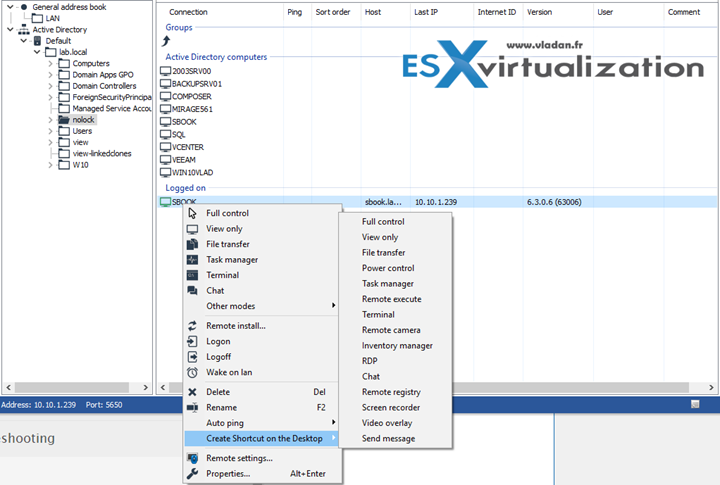This screenshot has height=485, width=720.
Task: Choose RDP in the shortcut submenu
Action: tap(369, 361)
